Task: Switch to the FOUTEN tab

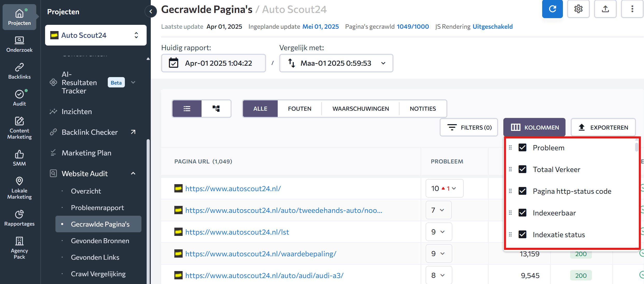Action: click(299, 109)
